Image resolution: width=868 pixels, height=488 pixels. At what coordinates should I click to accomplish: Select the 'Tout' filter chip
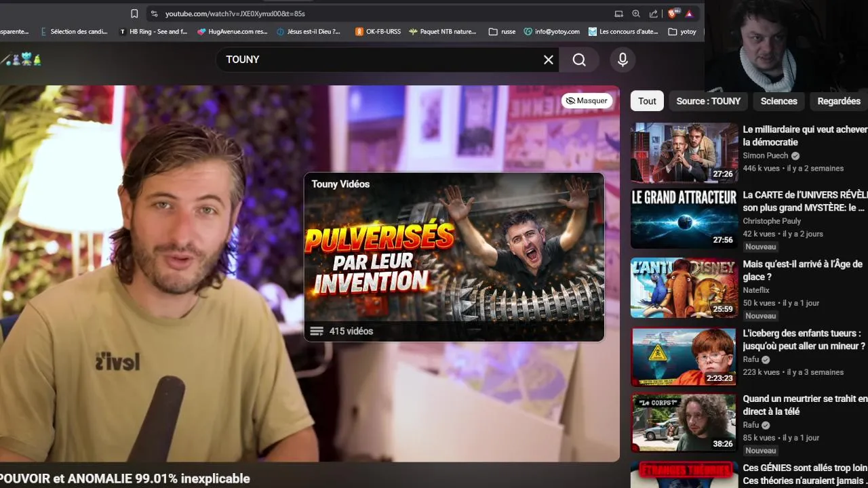[647, 101]
